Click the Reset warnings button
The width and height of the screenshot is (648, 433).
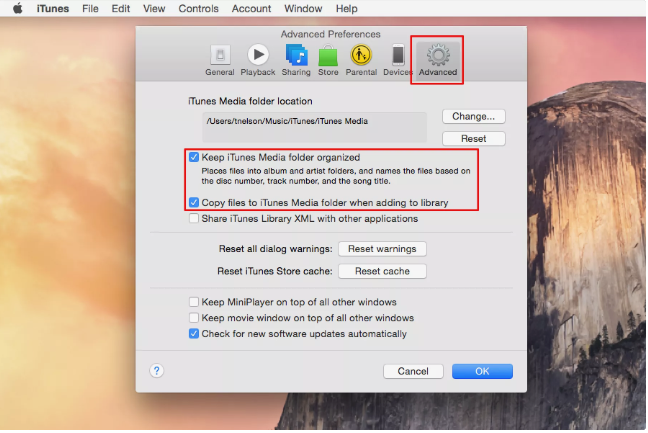(382, 249)
